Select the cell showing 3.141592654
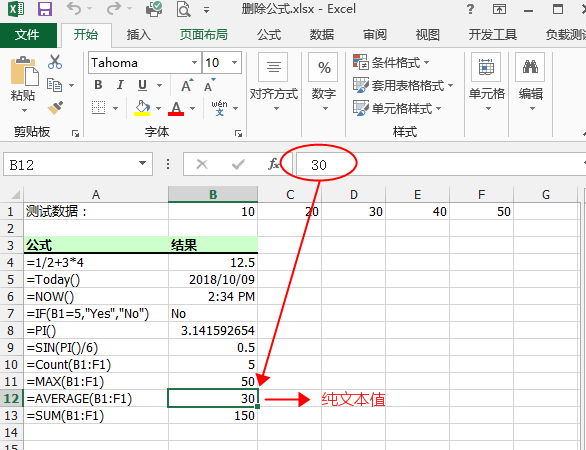Screen dimensions: 586x450 pos(213,330)
